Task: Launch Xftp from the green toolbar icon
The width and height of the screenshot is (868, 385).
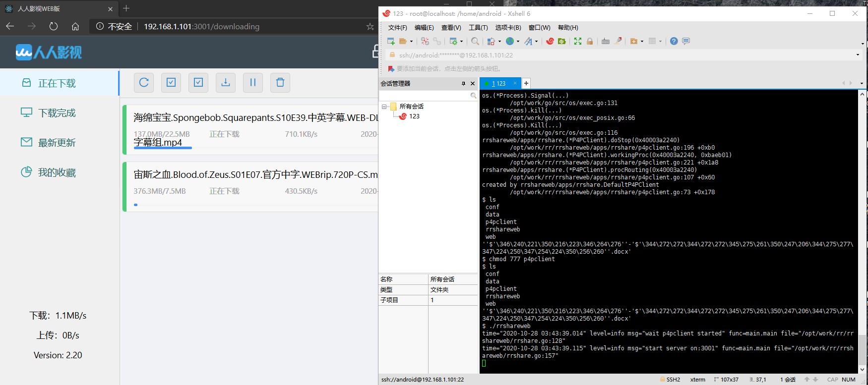Action: click(x=562, y=41)
